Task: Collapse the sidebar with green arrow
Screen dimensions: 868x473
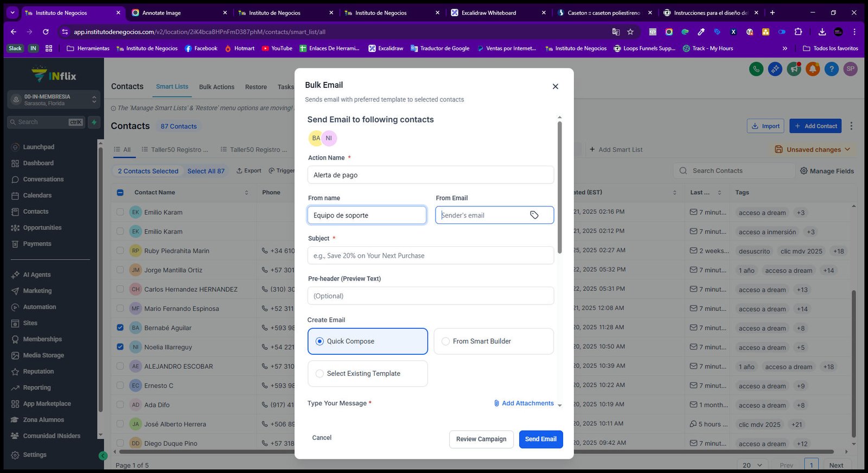Action: click(103, 456)
